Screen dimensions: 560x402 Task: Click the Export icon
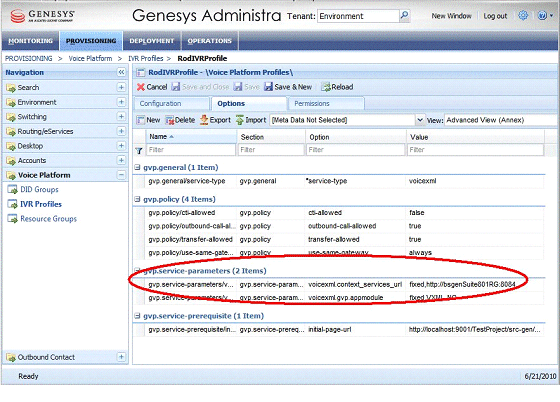[x=204, y=120]
